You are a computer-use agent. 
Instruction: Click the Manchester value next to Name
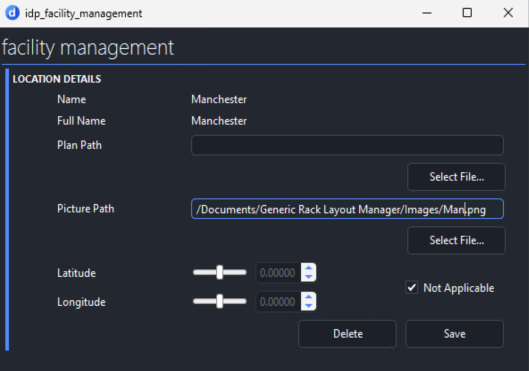click(219, 99)
